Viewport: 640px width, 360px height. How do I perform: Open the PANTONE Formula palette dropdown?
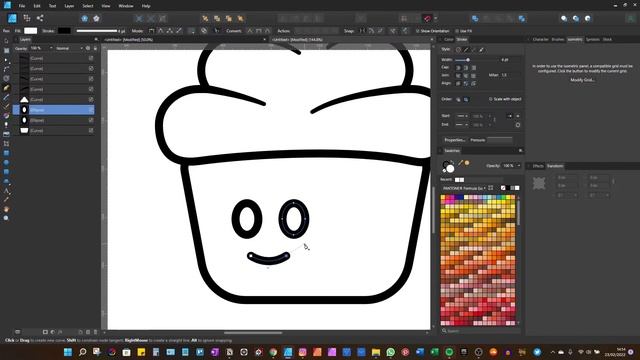464,188
